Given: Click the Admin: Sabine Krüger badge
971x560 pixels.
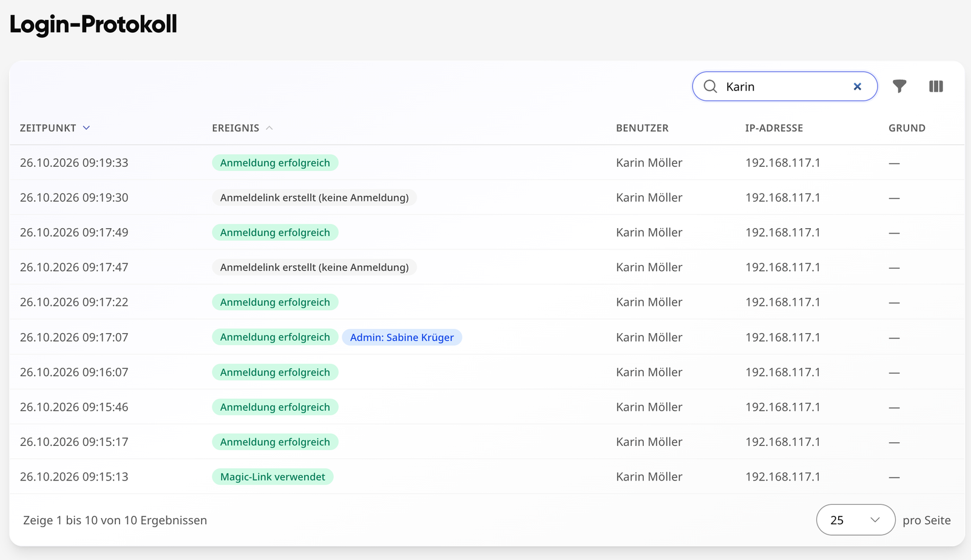Looking at the screenshot, I should (402, 337).
